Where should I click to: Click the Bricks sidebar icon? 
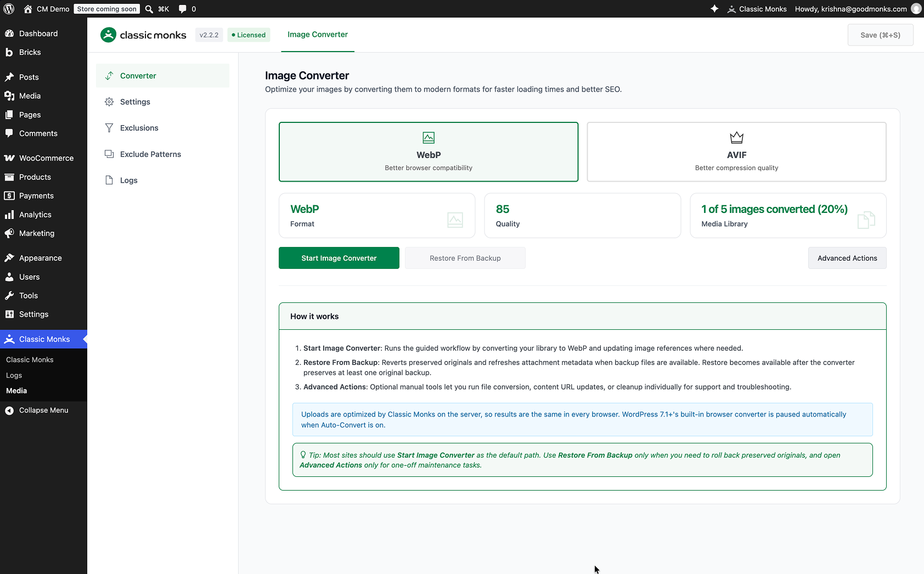(x=9, y=52)
